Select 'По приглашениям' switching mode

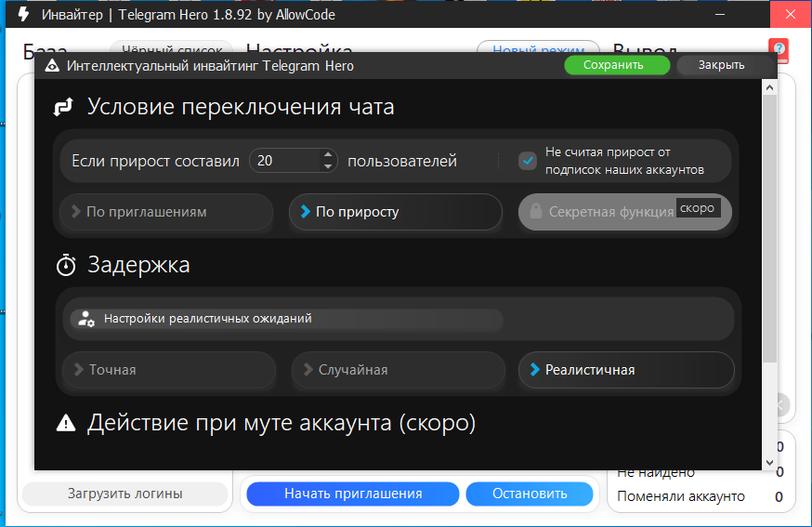(x=166, y=212)
